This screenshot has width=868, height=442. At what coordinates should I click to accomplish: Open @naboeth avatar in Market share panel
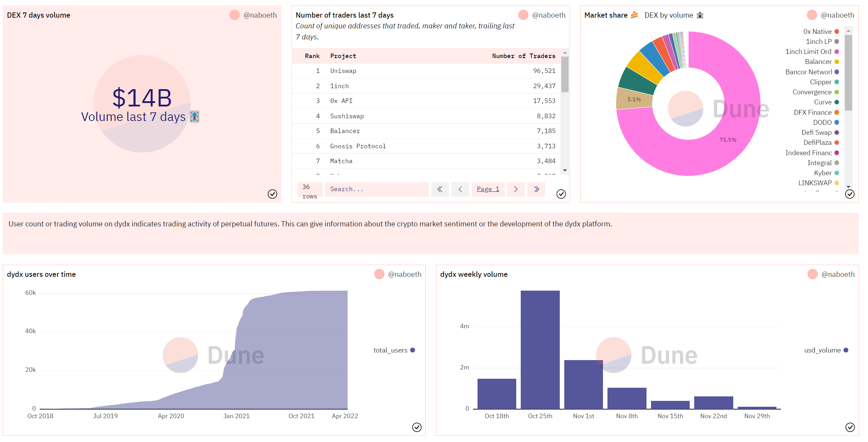click(812, 15)
